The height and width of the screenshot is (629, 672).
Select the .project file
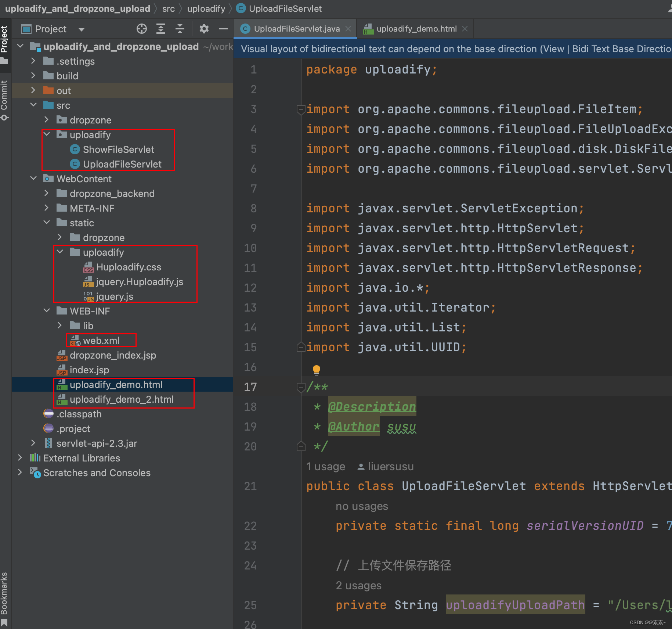click(73, 429)
